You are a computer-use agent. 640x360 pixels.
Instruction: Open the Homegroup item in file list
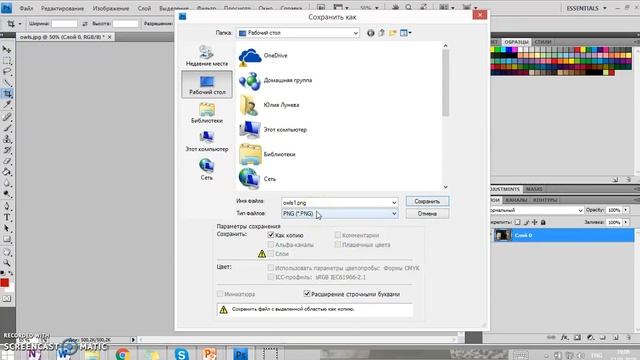pos(276,80)
